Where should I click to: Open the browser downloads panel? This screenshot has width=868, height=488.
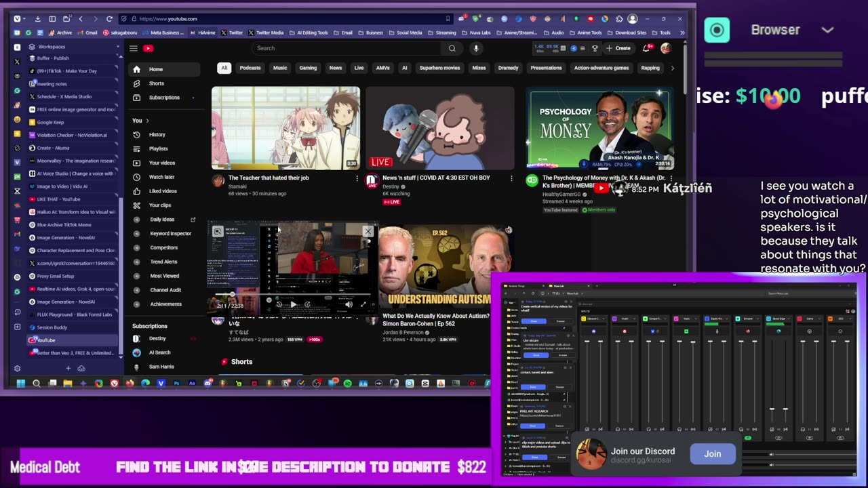37,19
